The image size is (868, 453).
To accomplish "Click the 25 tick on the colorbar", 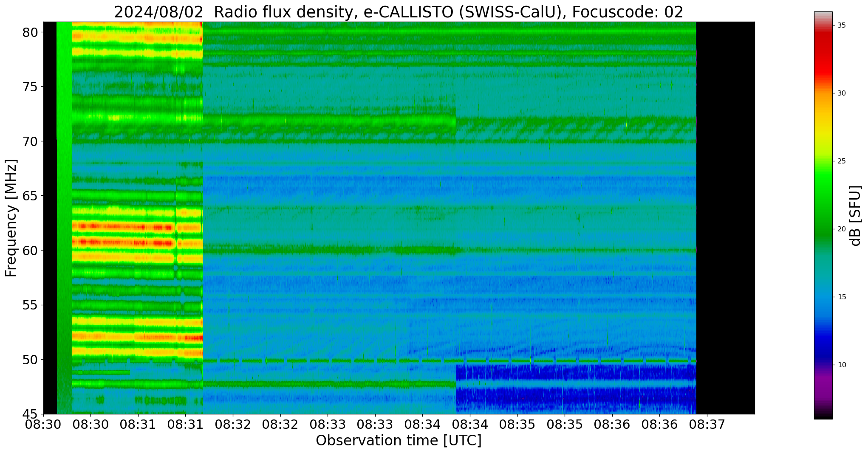I will pyautogui.click(x=841, y=161).
